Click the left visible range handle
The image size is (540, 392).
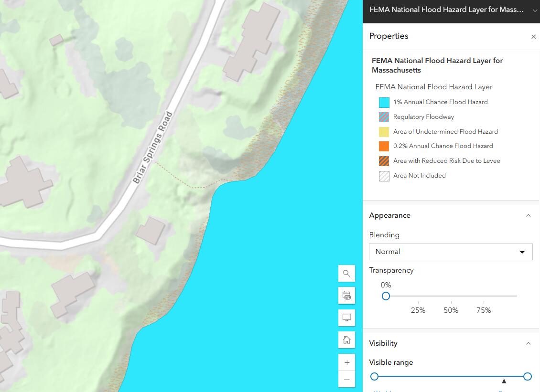[374, 377]
